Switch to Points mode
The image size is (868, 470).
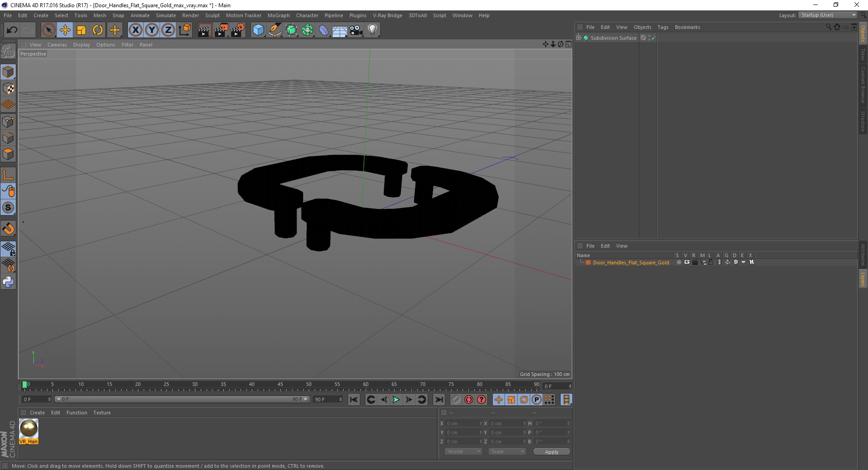8,122
